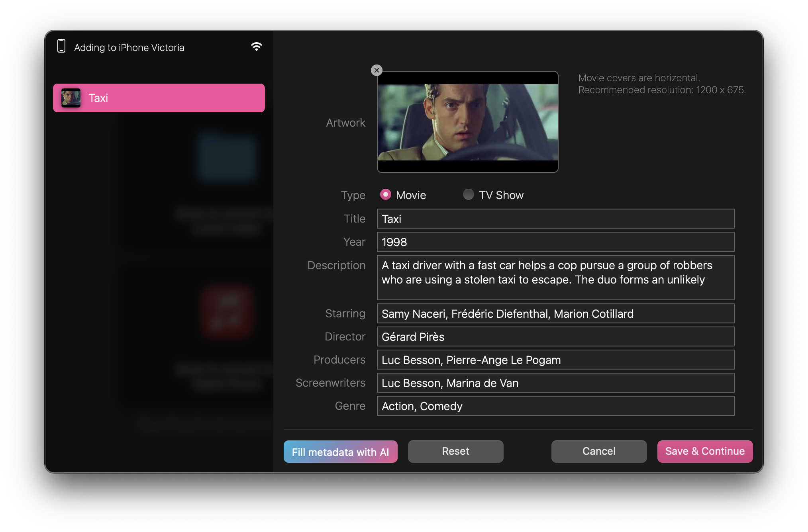
Task: Click the Taxi thumbnail in sidebar
Action: pyautogui.click(x=71, y=98)
